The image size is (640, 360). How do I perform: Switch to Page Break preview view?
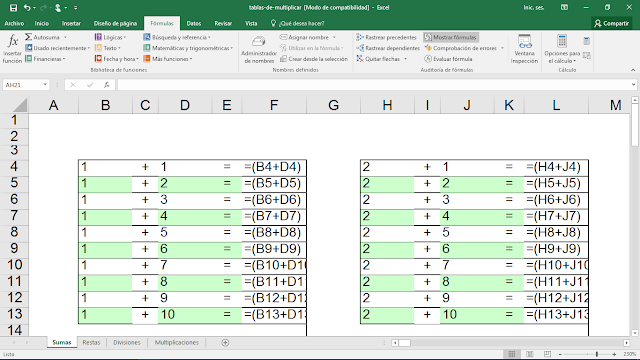point(547,354)
